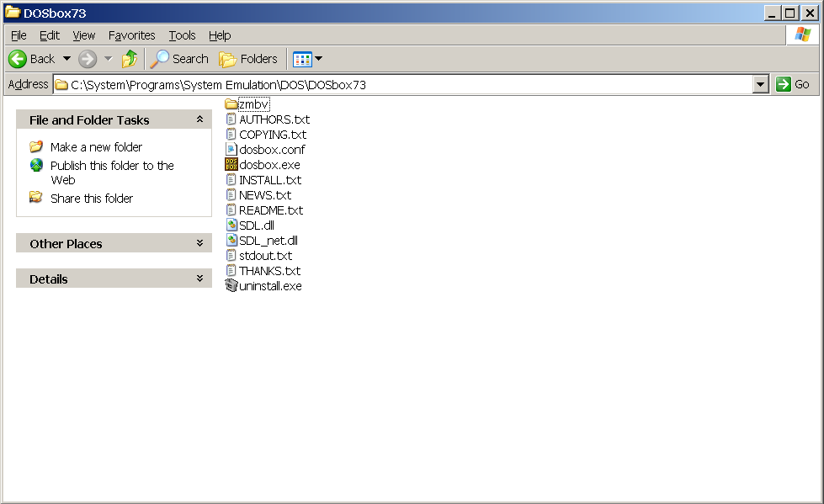Toggle the Folders pane button
The image size is (824, 504).
coord(248,59)
